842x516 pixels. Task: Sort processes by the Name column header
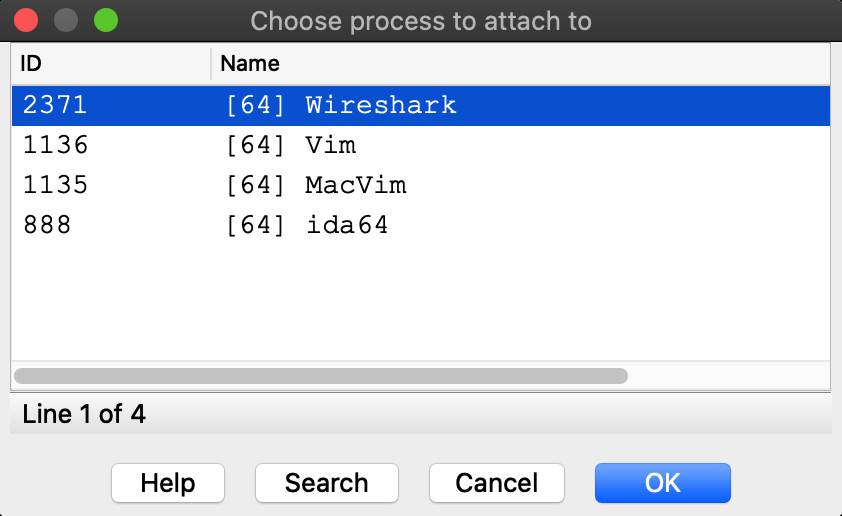pos(250,64)
